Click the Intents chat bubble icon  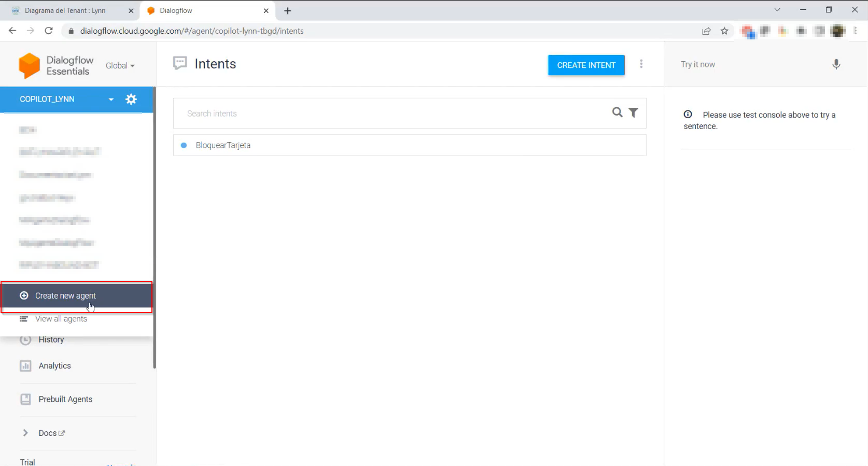click(180, 63)
